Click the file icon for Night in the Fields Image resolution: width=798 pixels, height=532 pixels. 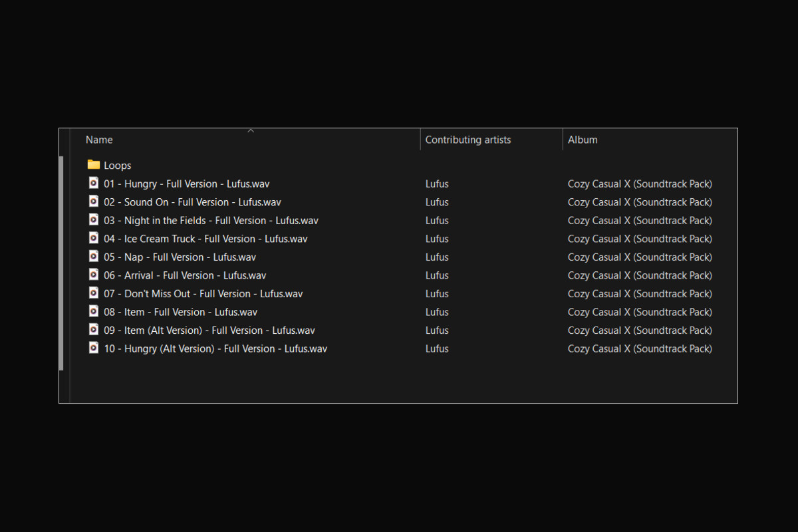[94, 220]
